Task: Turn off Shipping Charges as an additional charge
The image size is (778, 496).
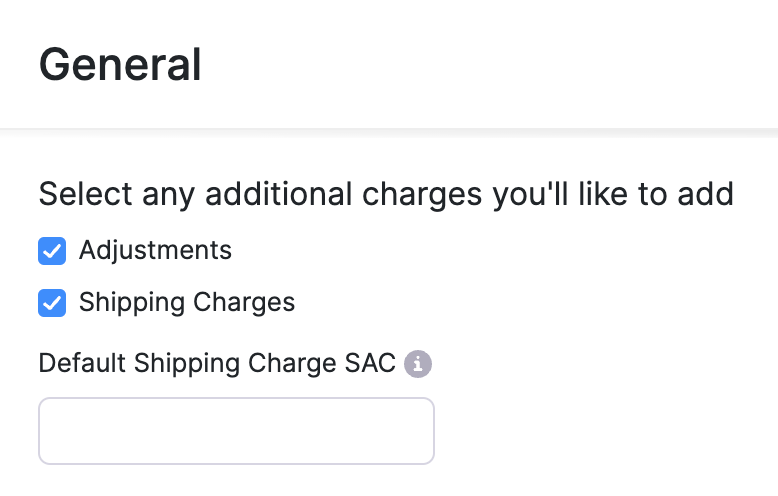Action: coord(52,303)
